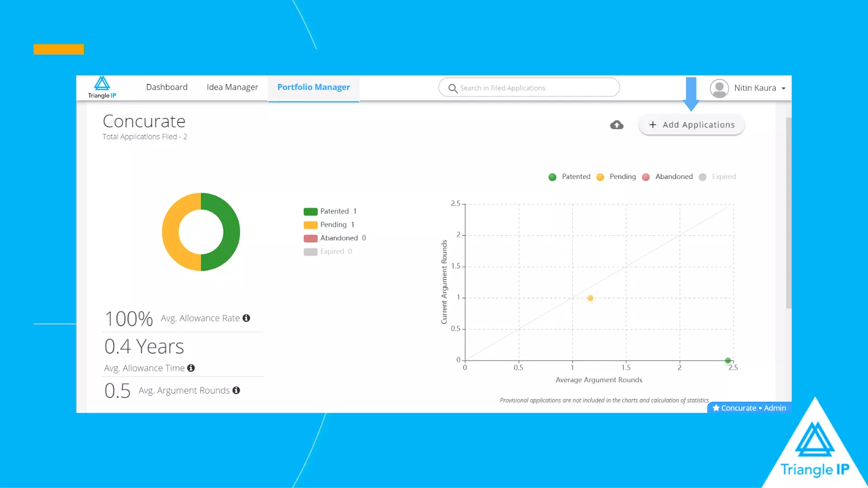Focus the Search in Filed Applications field
This screenshot has width=868, height=488.
(529, 87)
